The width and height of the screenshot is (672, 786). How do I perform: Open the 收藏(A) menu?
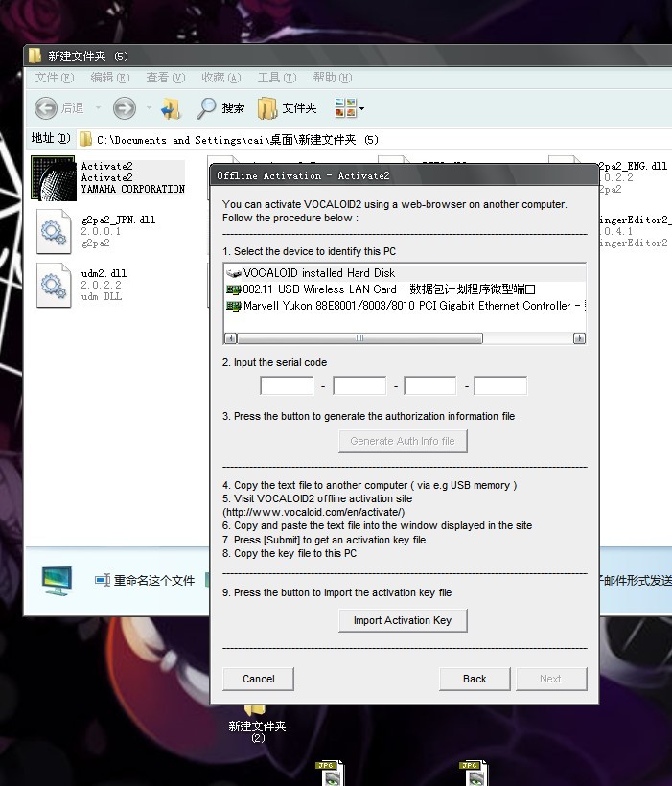(x=221, y=78)
